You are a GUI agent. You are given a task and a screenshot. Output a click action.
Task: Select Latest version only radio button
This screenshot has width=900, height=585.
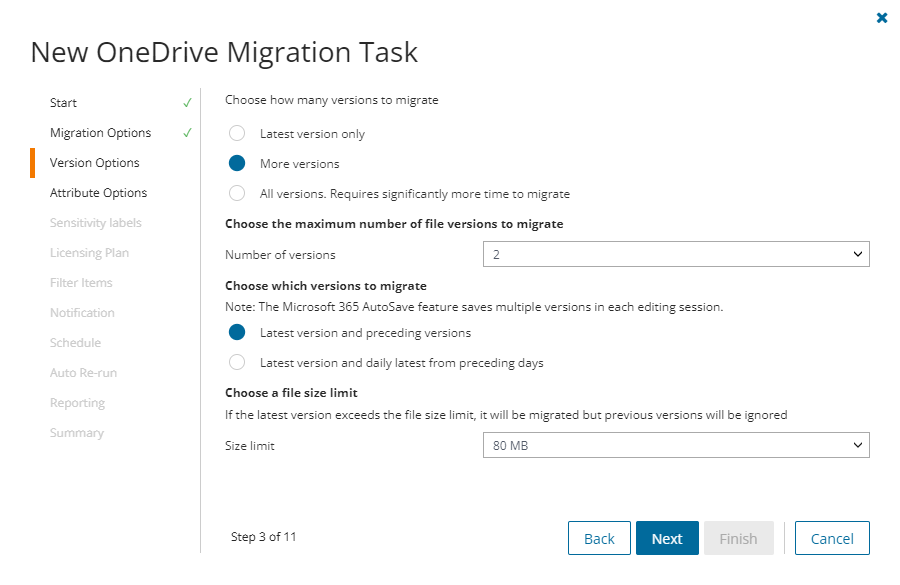click(237, 134)
